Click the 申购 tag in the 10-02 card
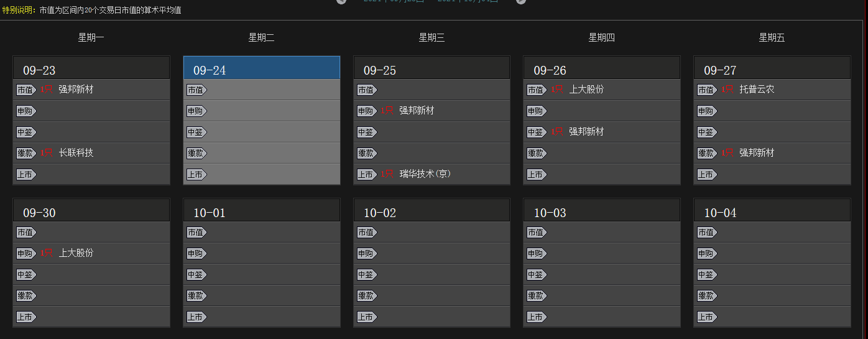868x339 pixels. tap(367, 254)
